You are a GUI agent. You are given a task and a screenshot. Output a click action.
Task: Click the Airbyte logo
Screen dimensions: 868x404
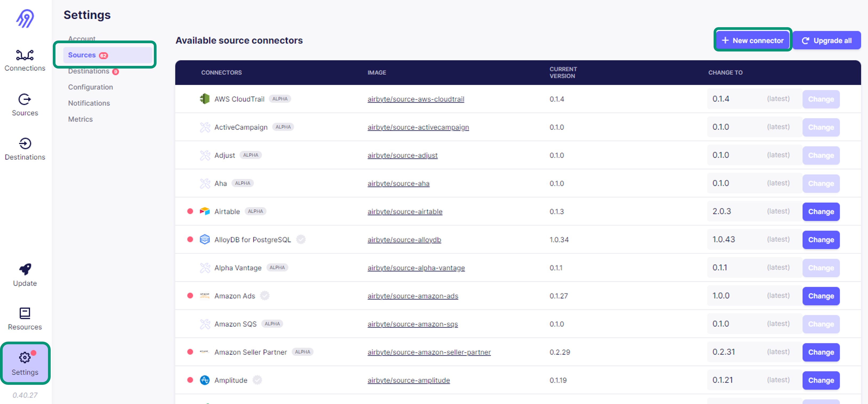click(x=25, y=18)
